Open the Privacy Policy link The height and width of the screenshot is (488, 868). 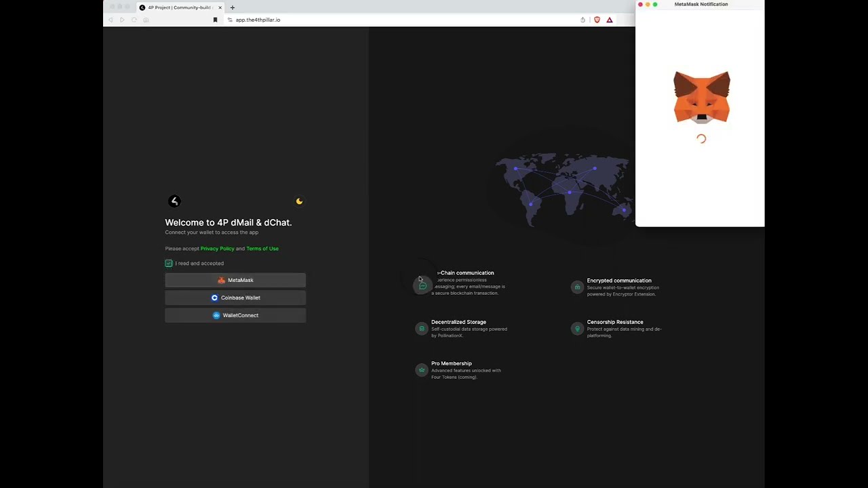217,249
